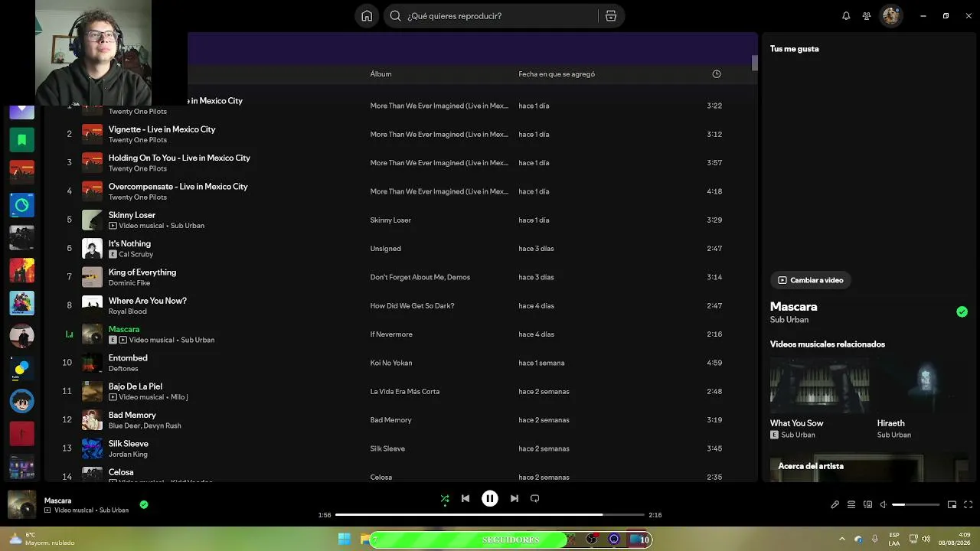Screen dimensions: 980x551
Task: Open 'Hiraeth' related video thumbnail
Action: point(925,386)
